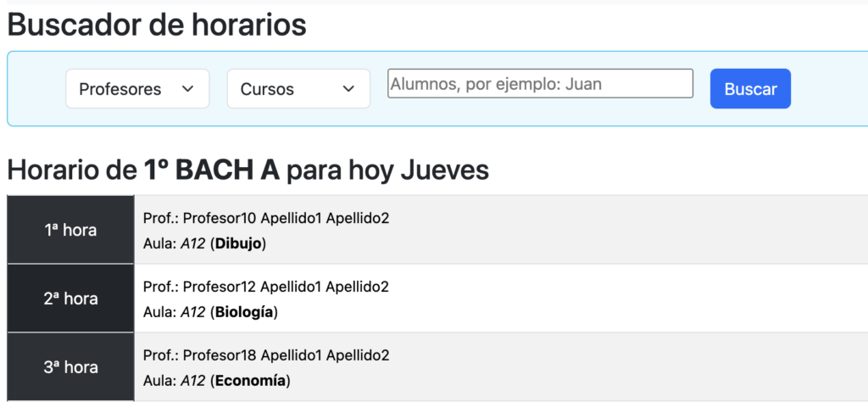Expand the Cursos dropdown
The width and height of the screenshot is (868, 402).
[x=298, y=89]
